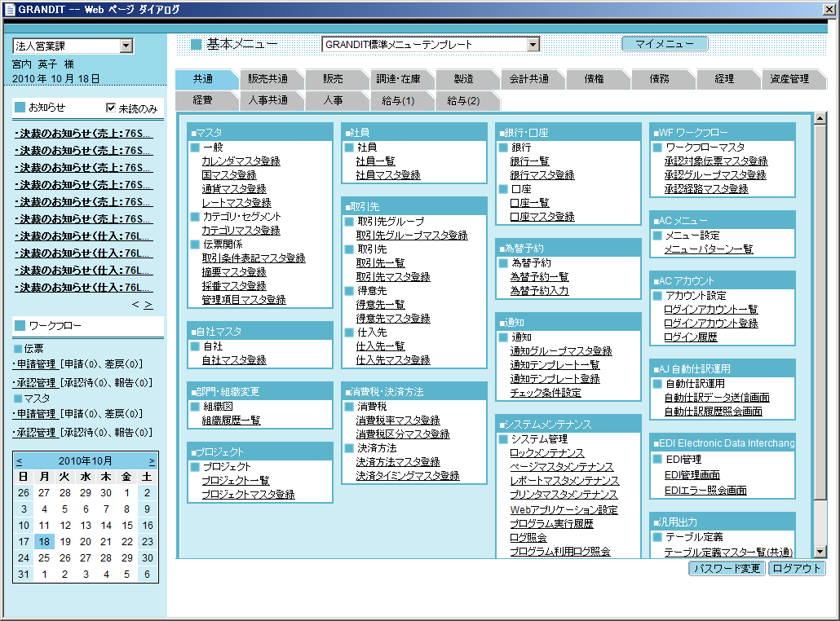Click the GRANDIT page icon in title bar

pyautogui.click(x=10, y=9)
